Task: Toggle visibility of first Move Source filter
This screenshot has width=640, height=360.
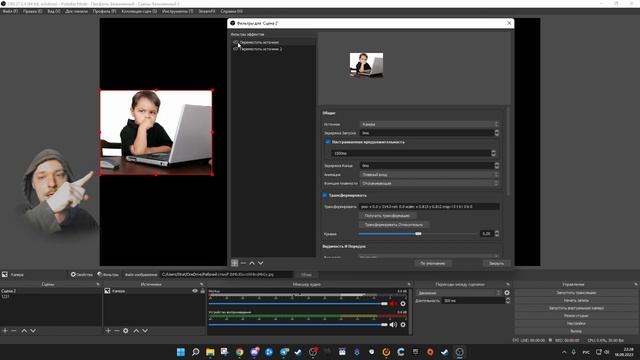Action: pyautogui.click(x=236, y=42)
